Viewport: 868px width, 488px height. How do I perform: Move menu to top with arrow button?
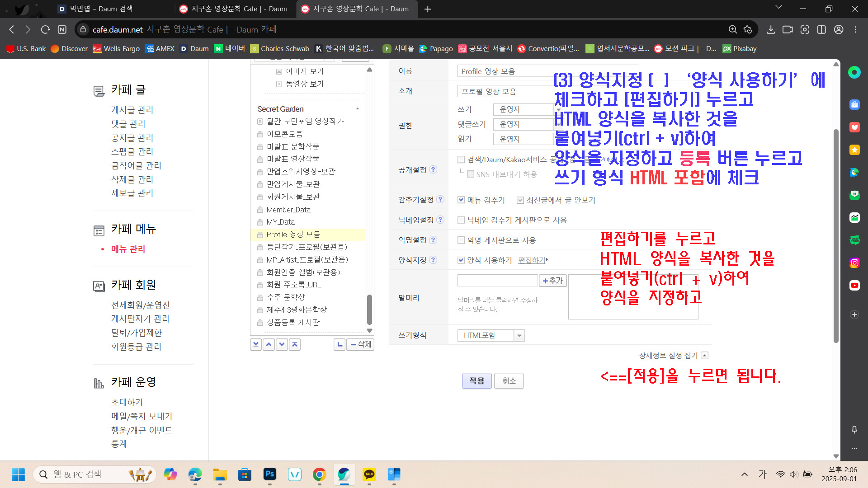coord(295,344)
